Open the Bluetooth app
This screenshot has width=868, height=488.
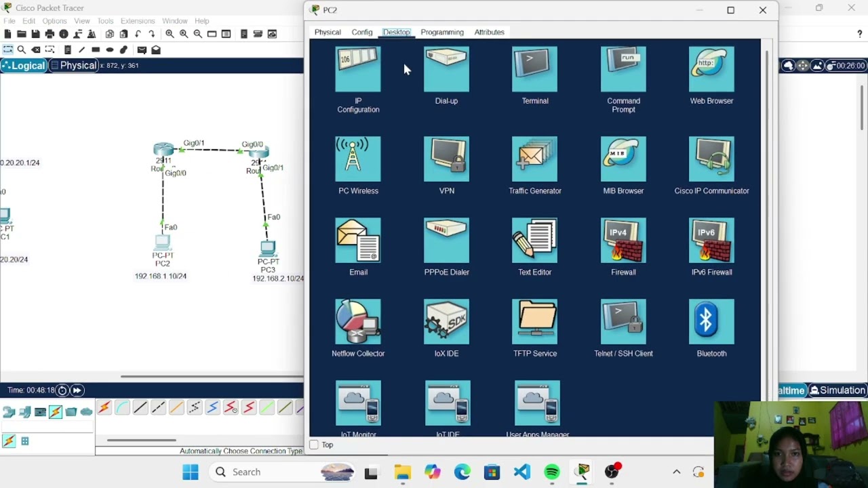pyautogui.click(x=711, y=322)
